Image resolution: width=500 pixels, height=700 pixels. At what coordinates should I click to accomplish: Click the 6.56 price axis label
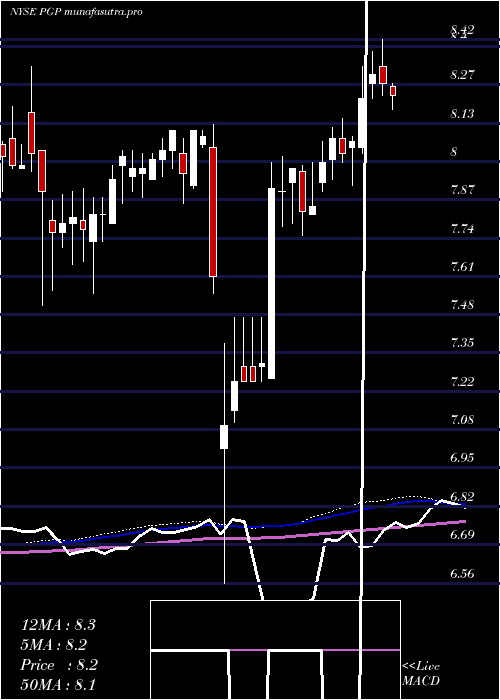coord(462,573)
